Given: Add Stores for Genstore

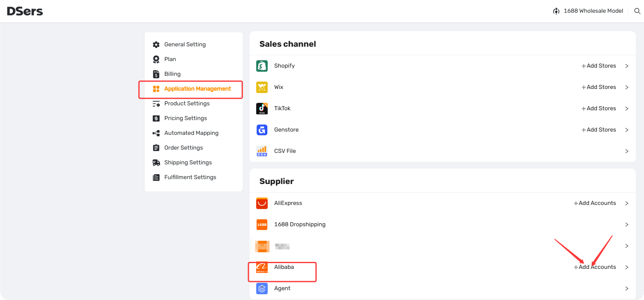Looking at the screenshot, I should click(x=599, y=130).
